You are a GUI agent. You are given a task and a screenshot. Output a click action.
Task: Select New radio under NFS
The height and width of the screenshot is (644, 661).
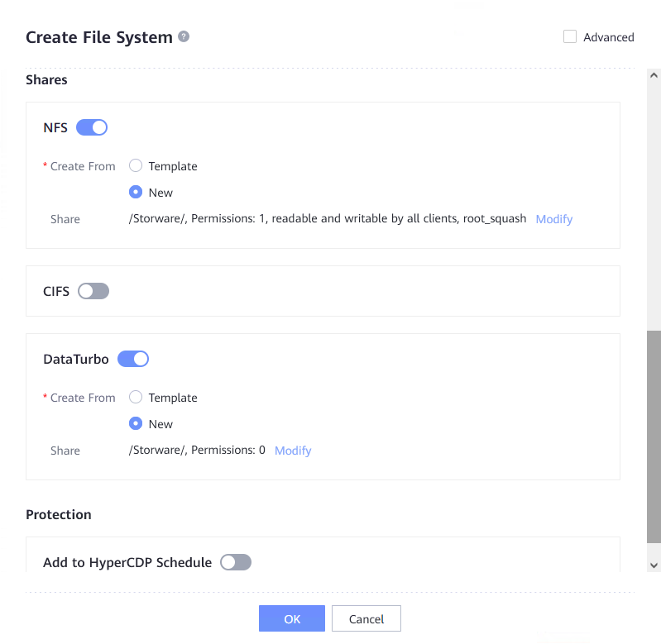pos(136,193)
